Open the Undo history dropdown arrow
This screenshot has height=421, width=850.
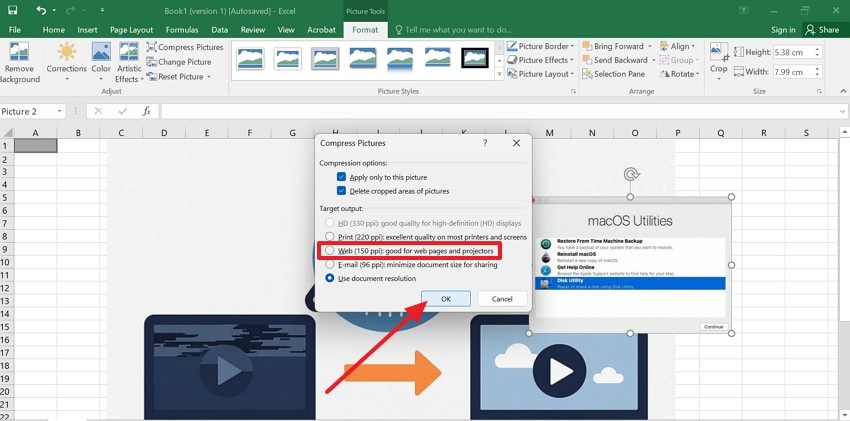tap(55, 10)
